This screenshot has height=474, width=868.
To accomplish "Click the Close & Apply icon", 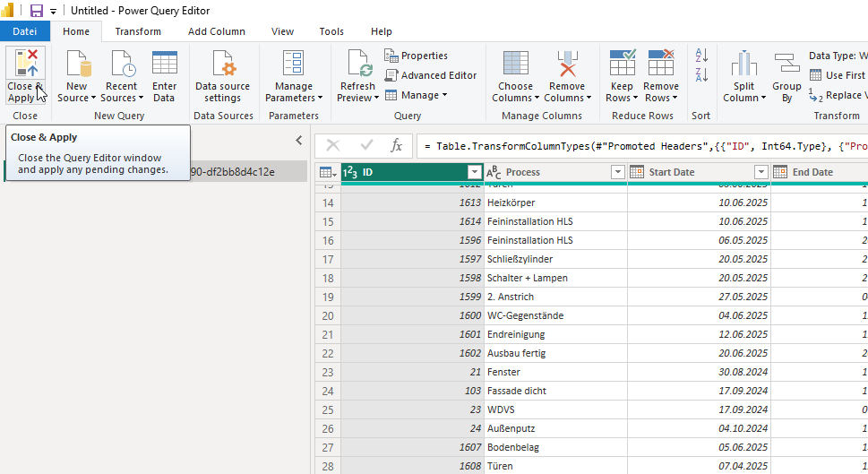I will (25, 65).
